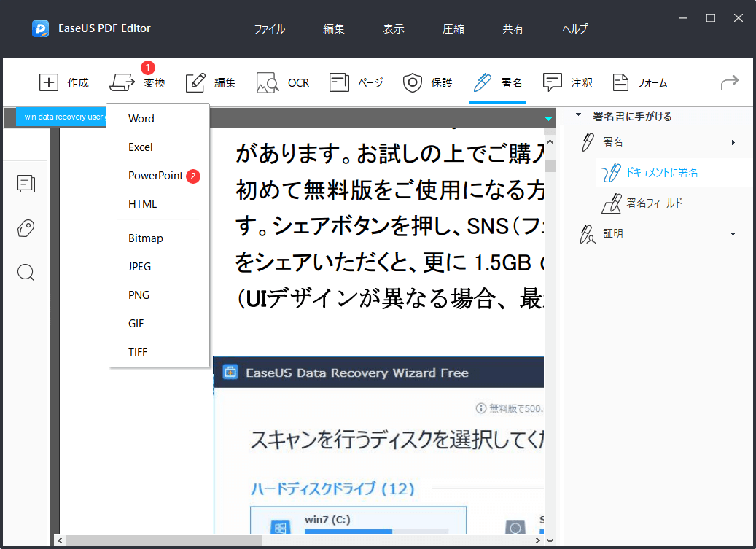Open the ファイル menu

click(x=269, y=28)
